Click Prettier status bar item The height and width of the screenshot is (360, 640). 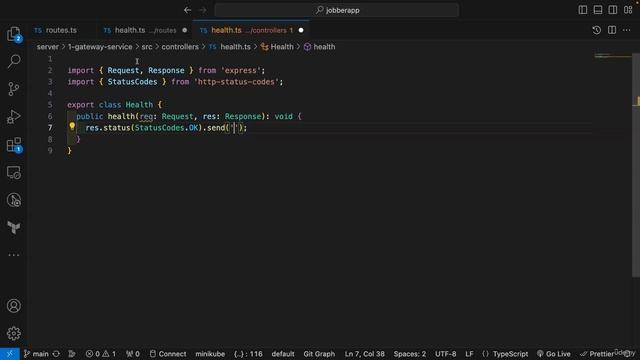click(x=597, y=354)
